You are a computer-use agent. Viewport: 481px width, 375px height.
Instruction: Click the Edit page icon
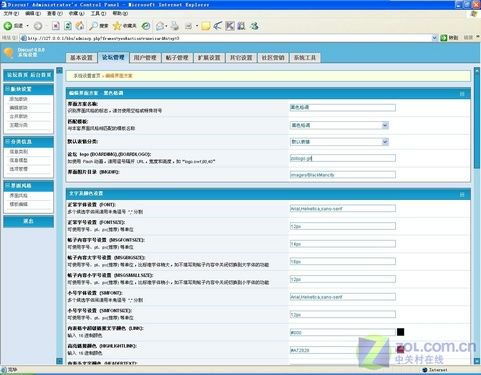tap(189, 26)
